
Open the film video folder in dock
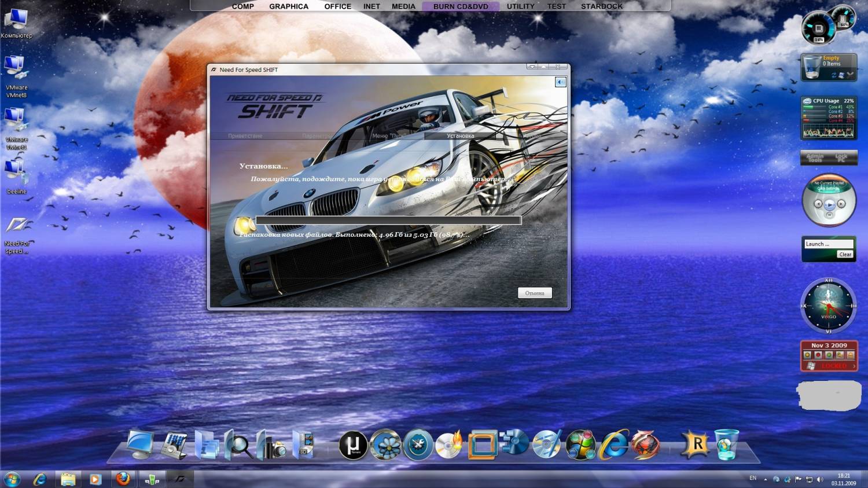[x=303, y=445]
